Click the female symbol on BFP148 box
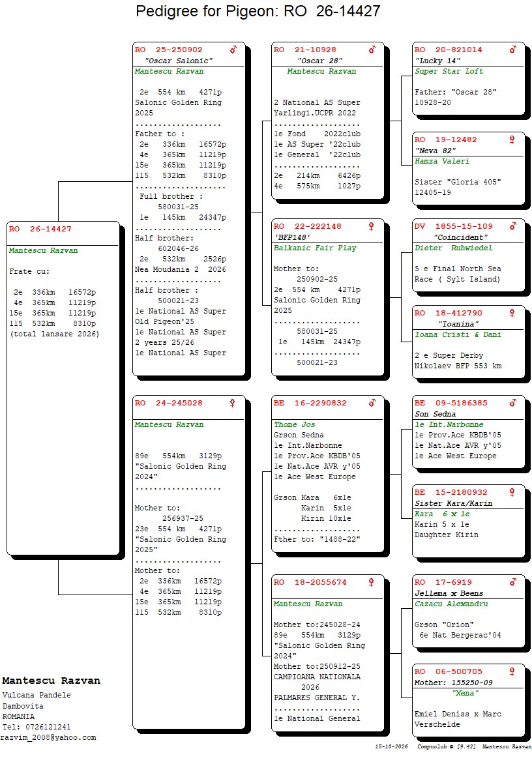The image size is (532, 764). coord(371,226)
